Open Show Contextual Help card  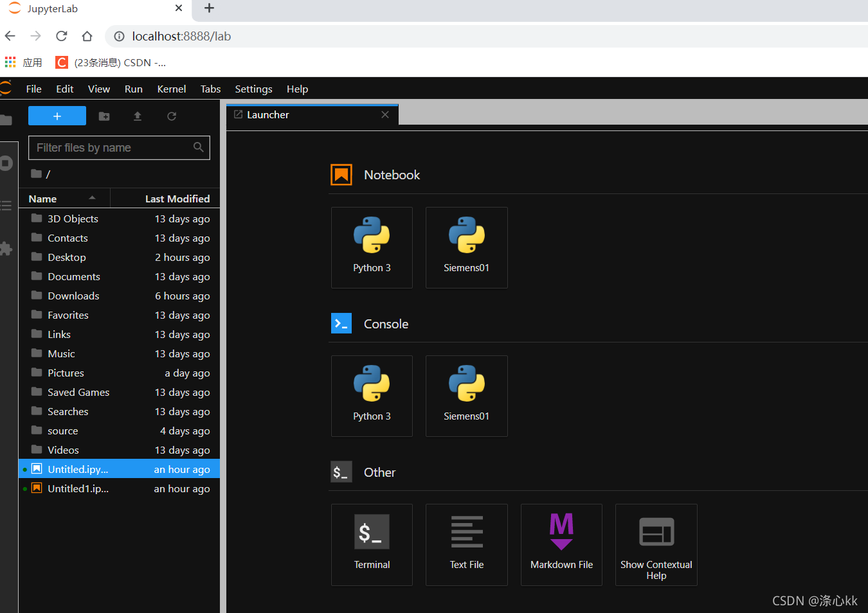click(x=656, y=544)
